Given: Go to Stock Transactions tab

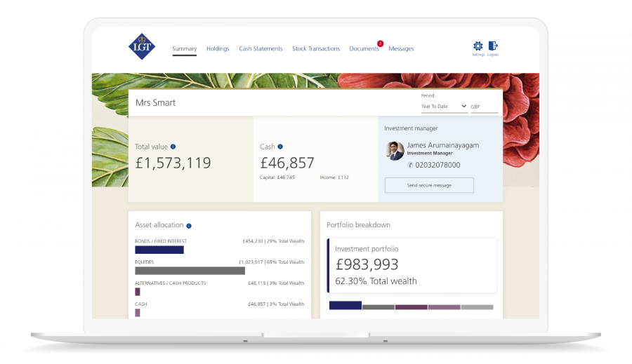Looking at the screenshot, I should [x=316, y=49].
